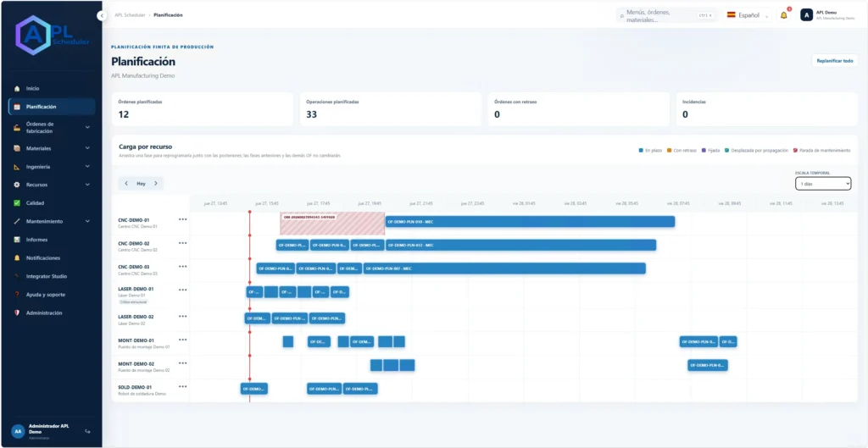Focus the Menús, órdenes, materiales search field

coord(666,15)
